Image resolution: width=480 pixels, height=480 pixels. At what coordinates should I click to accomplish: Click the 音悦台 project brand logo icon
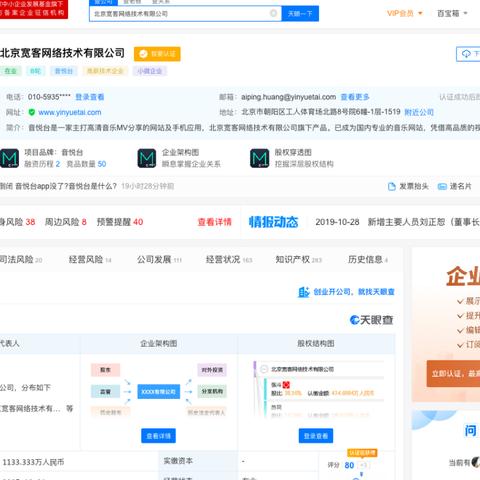(x=9, y=158)
